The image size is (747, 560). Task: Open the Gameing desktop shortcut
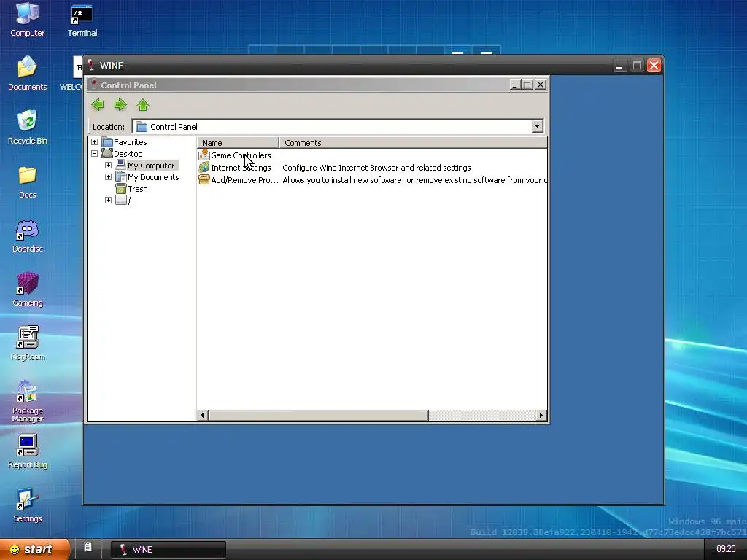tap(27, 290)
